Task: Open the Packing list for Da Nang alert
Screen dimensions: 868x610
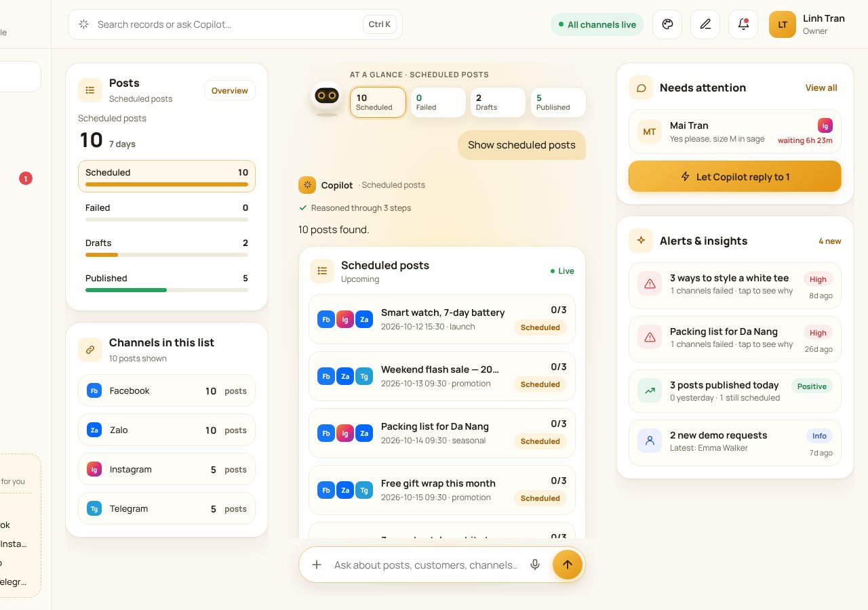Action: coord(735,340)
